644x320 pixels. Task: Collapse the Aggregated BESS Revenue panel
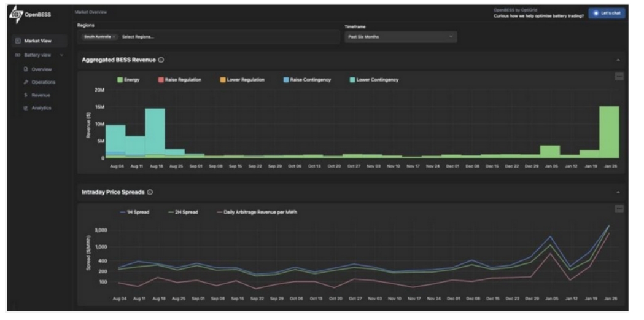(618, 60)
